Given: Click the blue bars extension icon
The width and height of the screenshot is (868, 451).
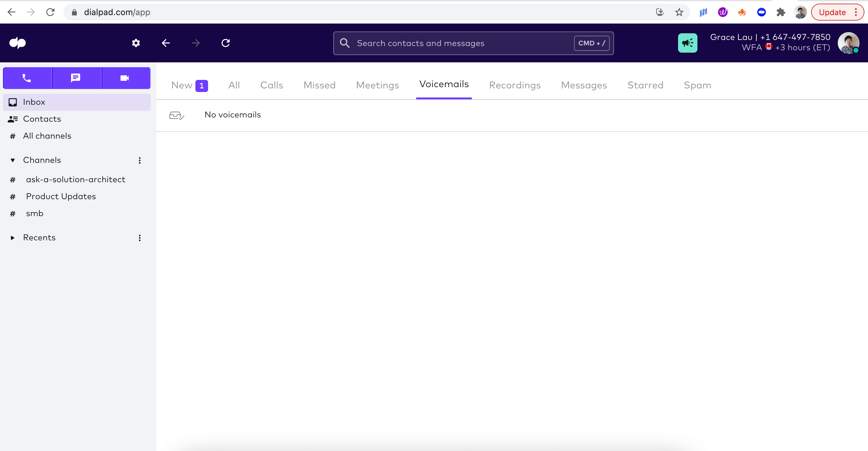Looking at the screenshot, I should [703, 12].
